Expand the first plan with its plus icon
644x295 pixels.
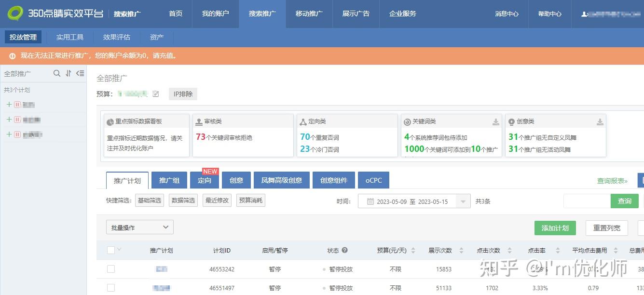(9, 105)
